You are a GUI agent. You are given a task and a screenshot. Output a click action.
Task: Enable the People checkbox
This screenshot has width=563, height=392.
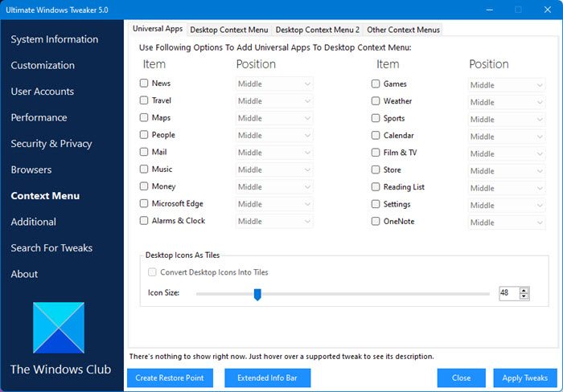(x=144, y=135)
